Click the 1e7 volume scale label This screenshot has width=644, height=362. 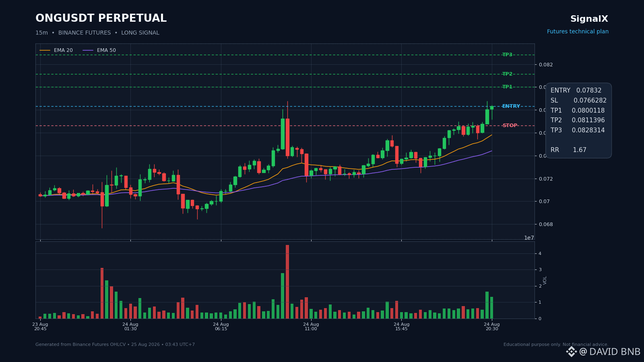[x=529, y=238]
